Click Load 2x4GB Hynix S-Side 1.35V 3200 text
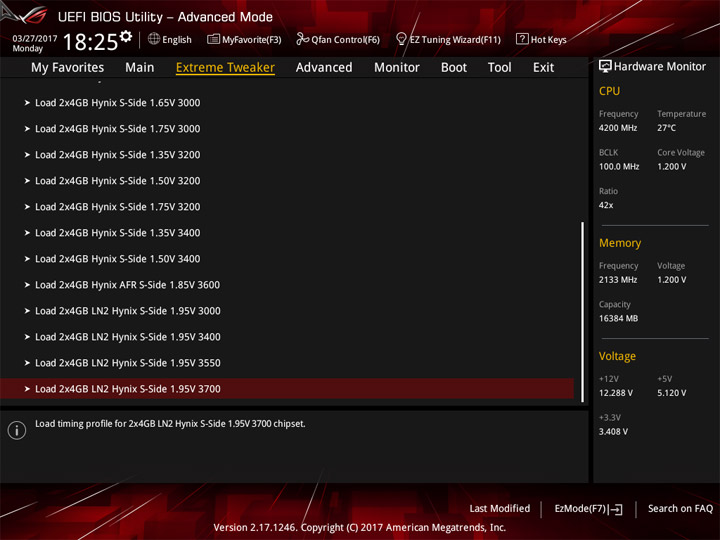720x540 pixels. 118,155
